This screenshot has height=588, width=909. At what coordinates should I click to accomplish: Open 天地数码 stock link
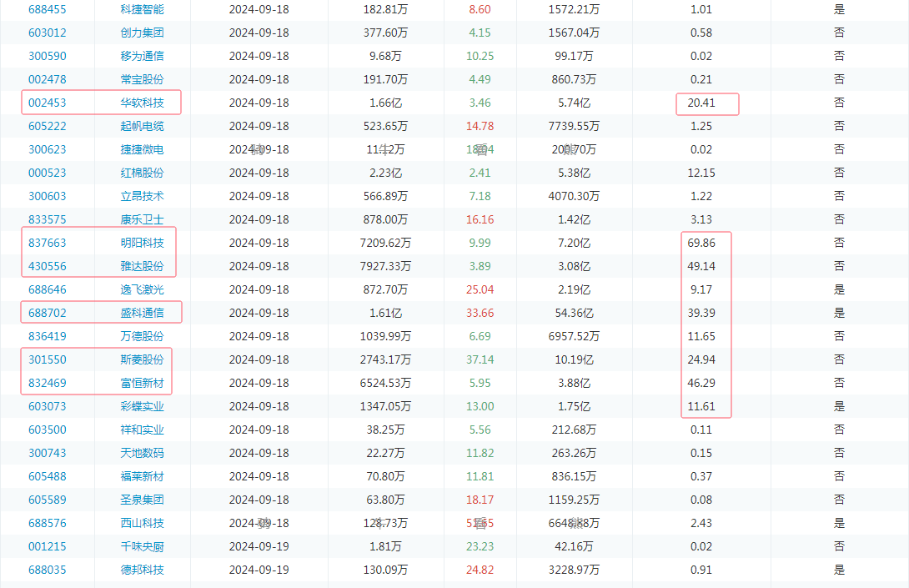(142, 452)
